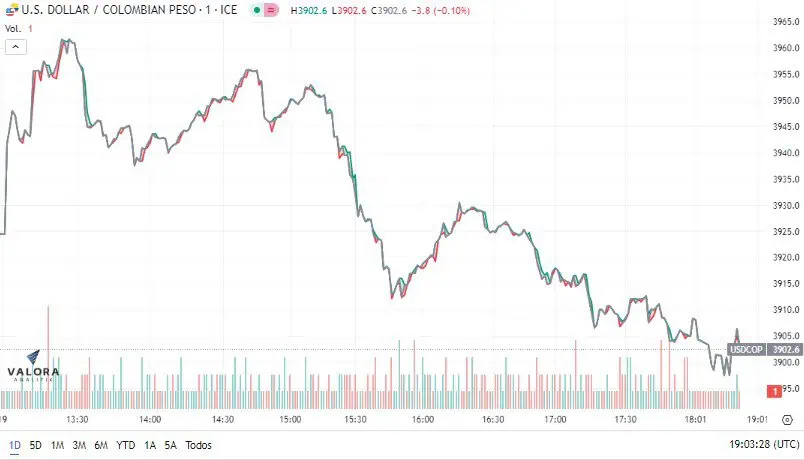Viewport: 804px width, 460px height.
Task: Select the 1A yearly range
Action: coord(150,445)
